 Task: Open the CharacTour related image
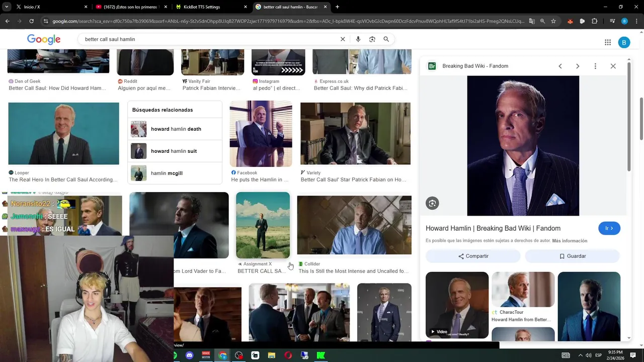click(523, 290)
